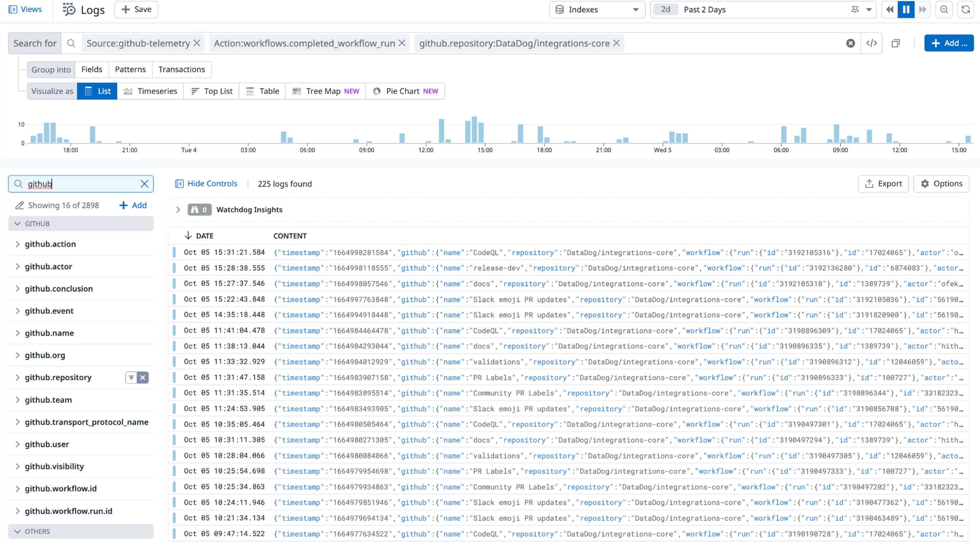Open the Indexes dropdown

pyautogui.click(x=596, y=10)
